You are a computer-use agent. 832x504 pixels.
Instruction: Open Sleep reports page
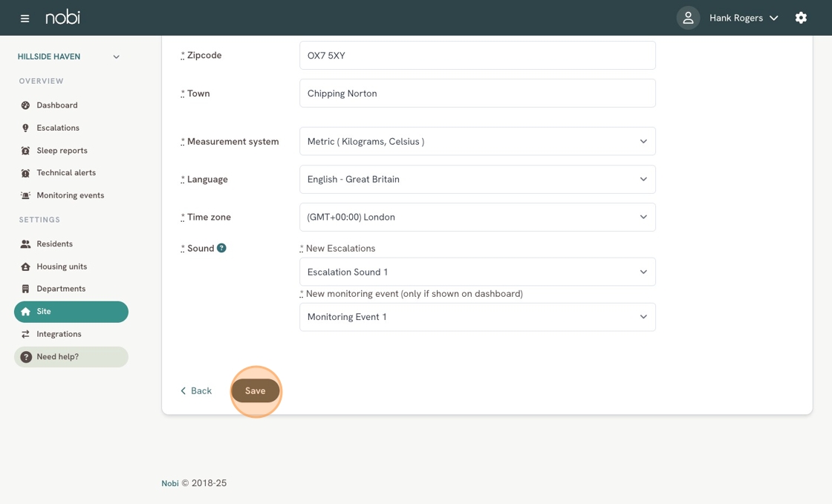click(62, 151)
